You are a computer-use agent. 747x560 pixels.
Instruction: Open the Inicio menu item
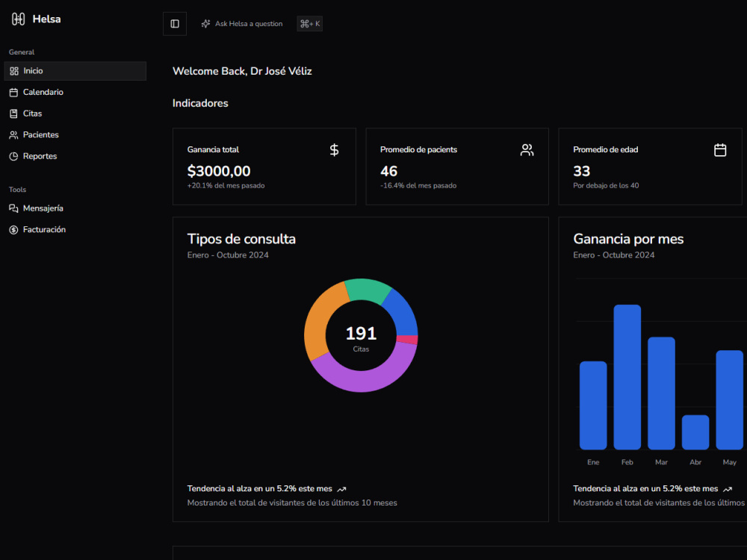tap(75, 71)
